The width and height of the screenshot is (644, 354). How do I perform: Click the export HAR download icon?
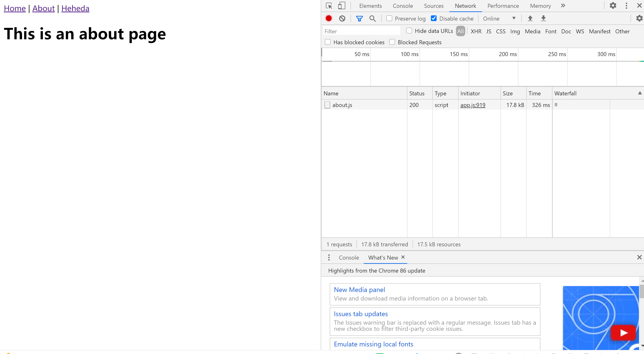point(543,18)
